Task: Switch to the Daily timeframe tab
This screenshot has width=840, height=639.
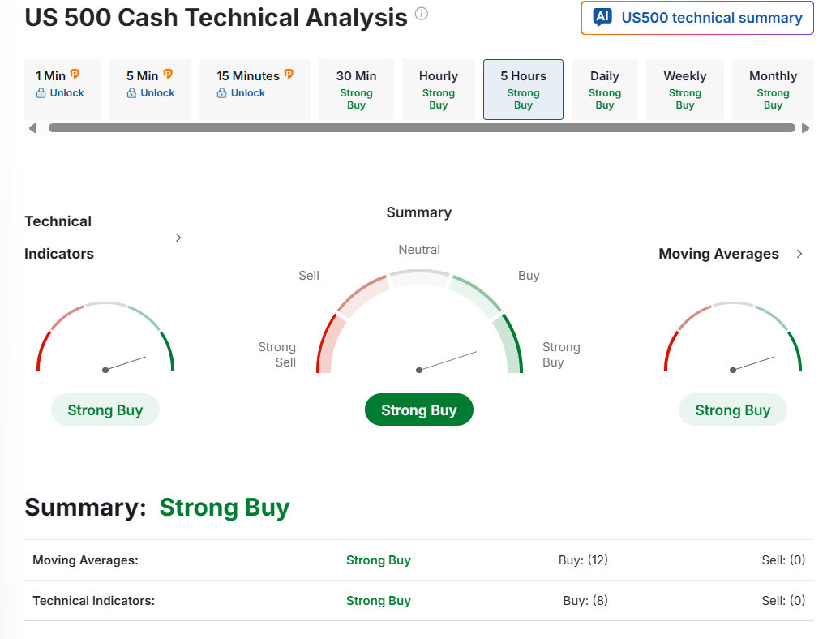Action: point(605,89)
